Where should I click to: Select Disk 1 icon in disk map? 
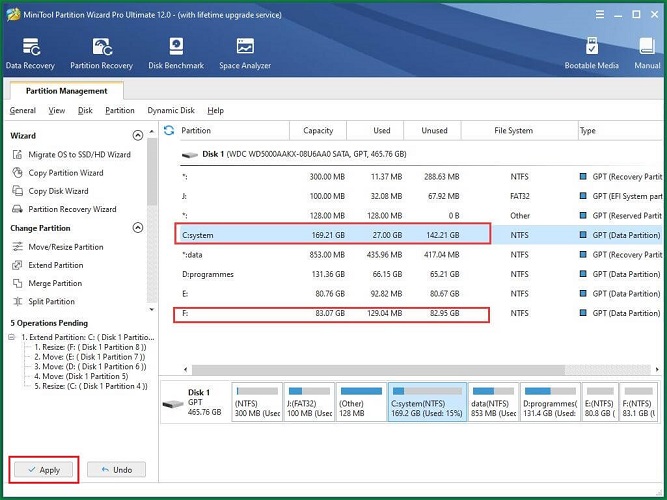click(173, 403)
